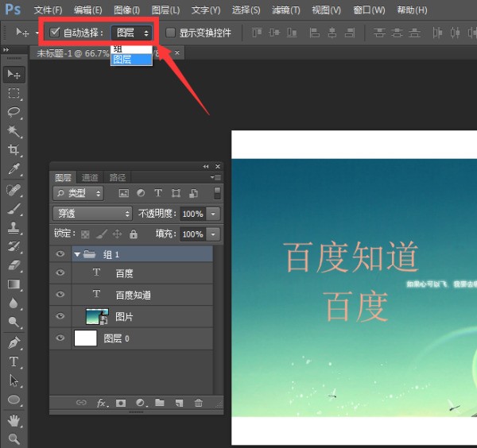Select the Lasso tool
Screen dimensions: 477x448
pyautogui.click(x=14, y=112)
